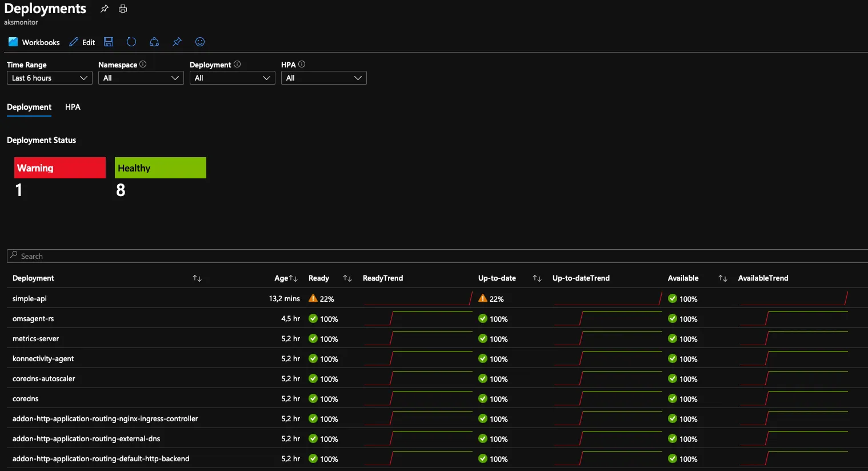Screen dimensions: 868x471
Task: Open the Time Range dropdown
Action: (x=50, y=78)
